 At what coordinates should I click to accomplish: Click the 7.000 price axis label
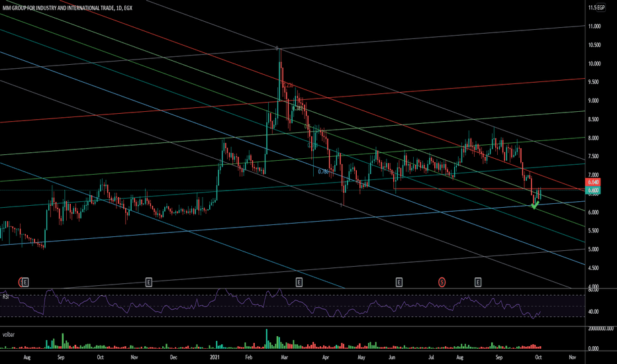click(593, 175)
